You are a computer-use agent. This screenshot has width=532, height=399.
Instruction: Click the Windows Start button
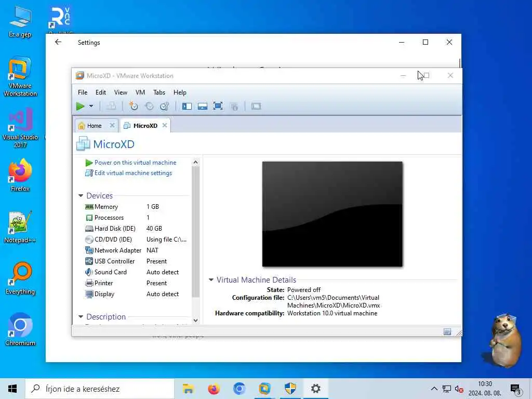point(12,389)
